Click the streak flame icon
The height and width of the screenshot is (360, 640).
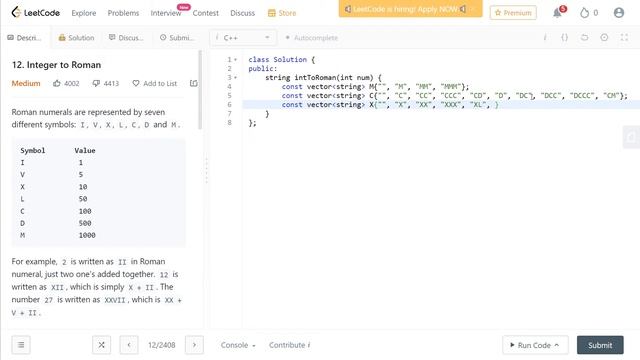(x=584, y=13)
